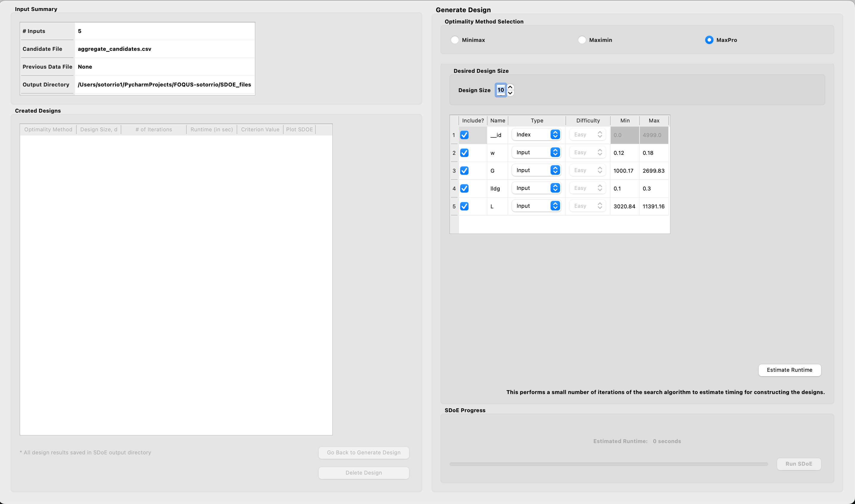Open the Difficulty dropdown for L row
Screen dimensions: 855x504
click(x=588, y=206)
